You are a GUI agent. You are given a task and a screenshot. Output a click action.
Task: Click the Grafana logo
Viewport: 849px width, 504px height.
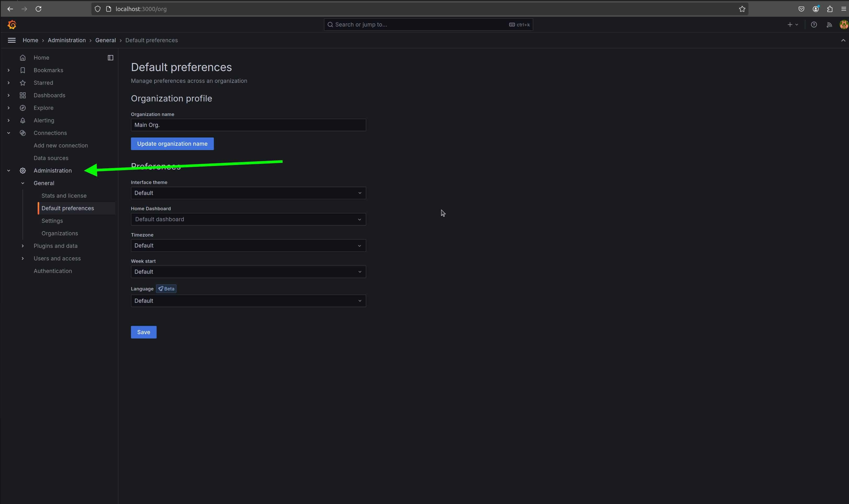(12, 24)
